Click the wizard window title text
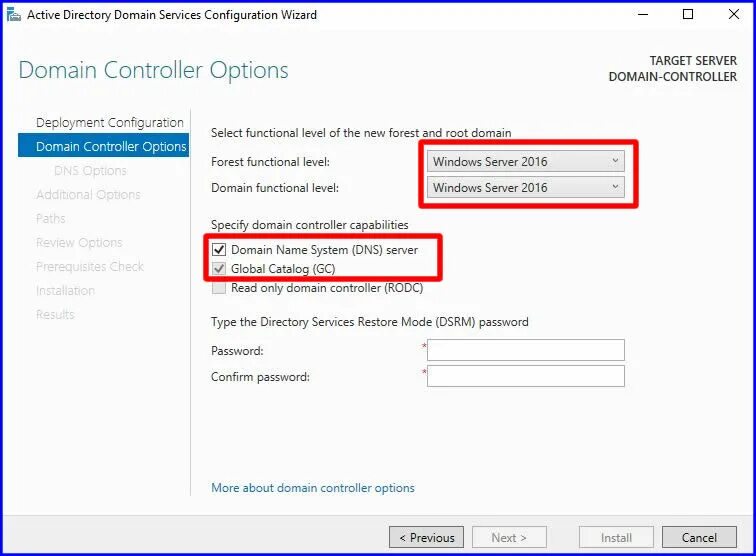 172,15
